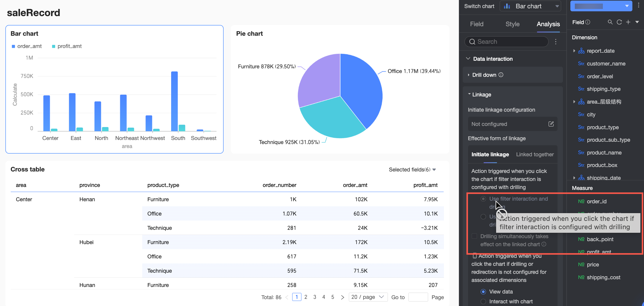Click the Go to page number input
The width and height of the screenshot is (644, 306).
pyautogui.click(x=418, y=297)
